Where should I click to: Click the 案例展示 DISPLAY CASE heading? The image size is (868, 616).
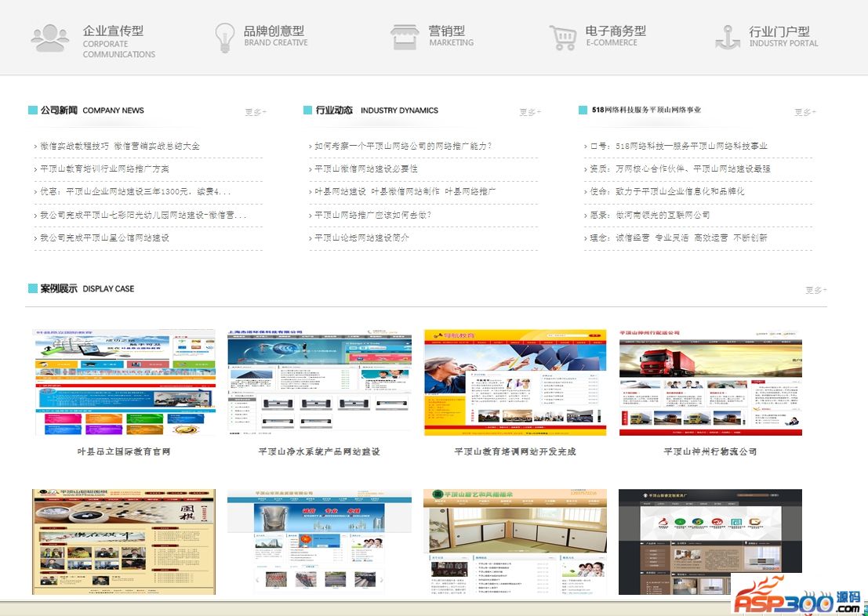(x=87, y=288)
